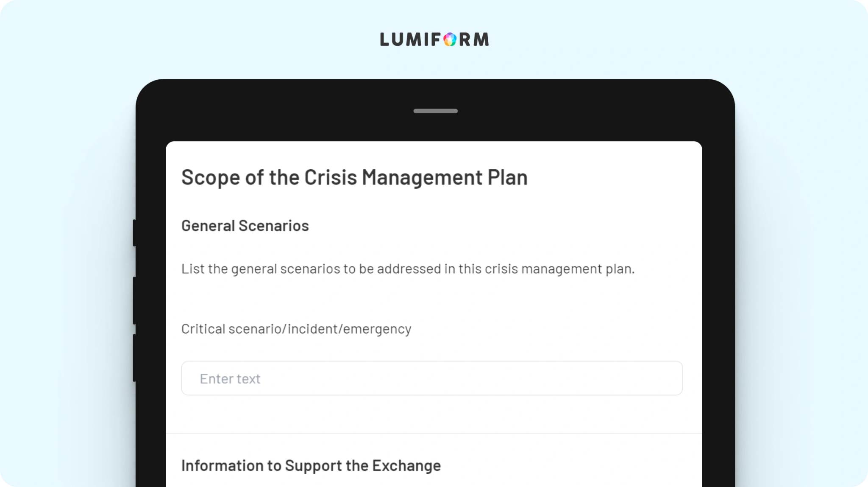This screenshot has width=868, height=487.
Task: Click the general scenarios description text
Action: [x=408, y=269]
